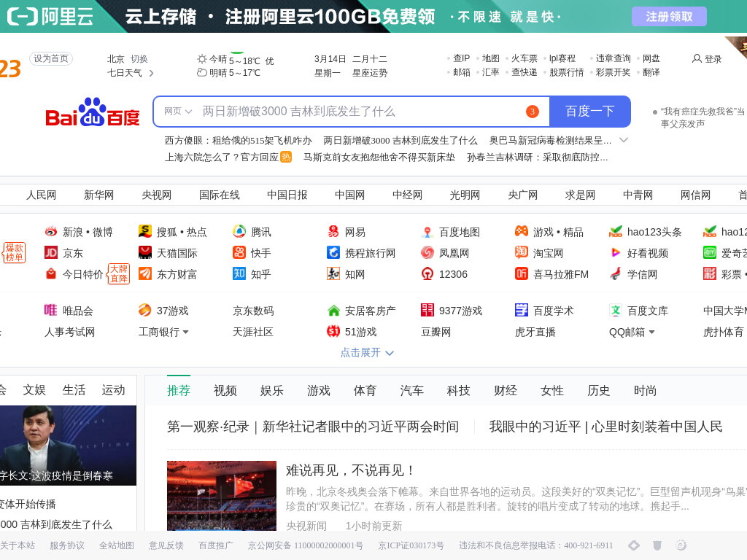Switch to 历史 tab

point(599,391)
